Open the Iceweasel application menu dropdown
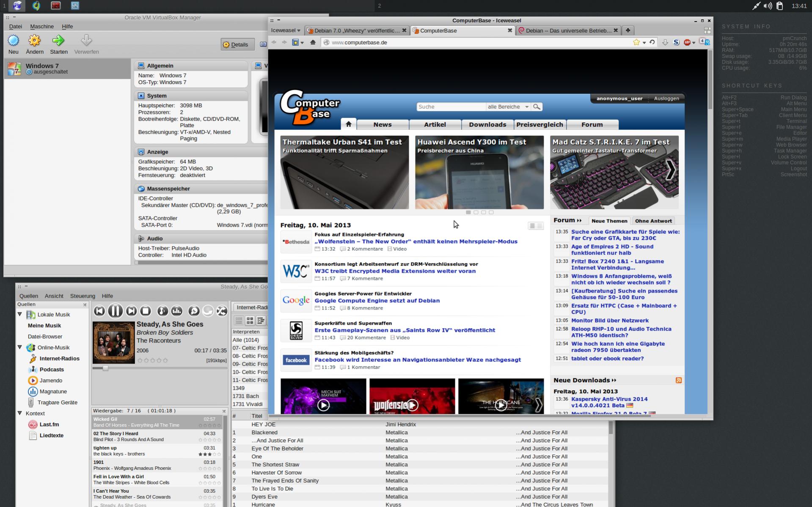Screen dimensions: 812x507 (x=286, y=30)
